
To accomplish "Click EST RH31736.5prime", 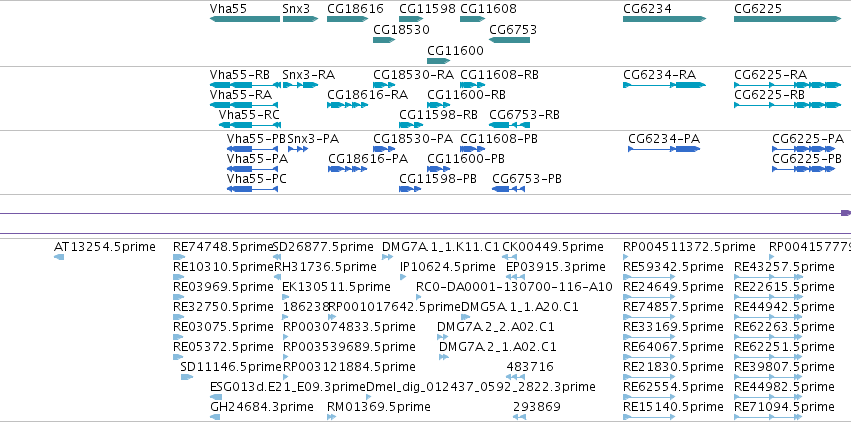I will (277, 277).
